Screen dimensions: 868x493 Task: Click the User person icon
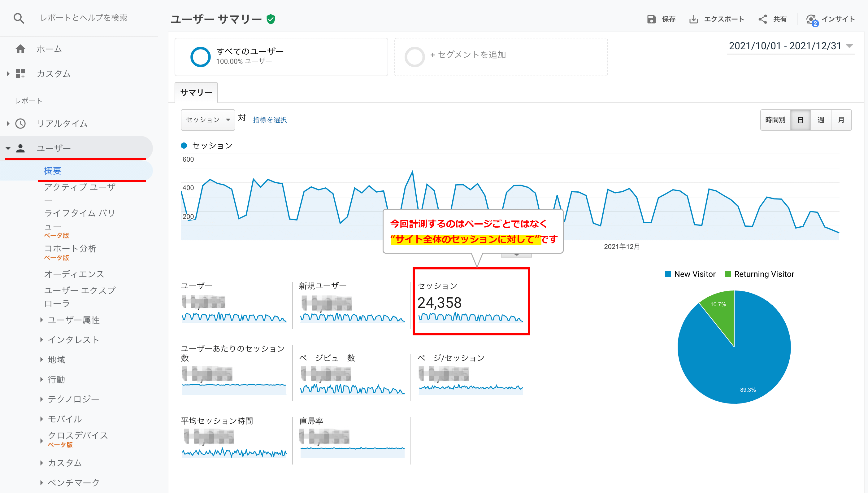click(20, 148)
